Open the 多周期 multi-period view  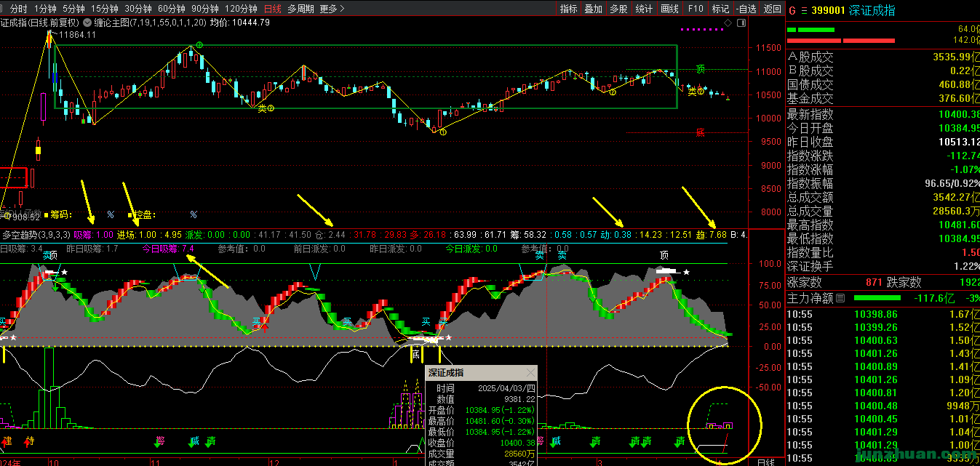coord(300,9)
